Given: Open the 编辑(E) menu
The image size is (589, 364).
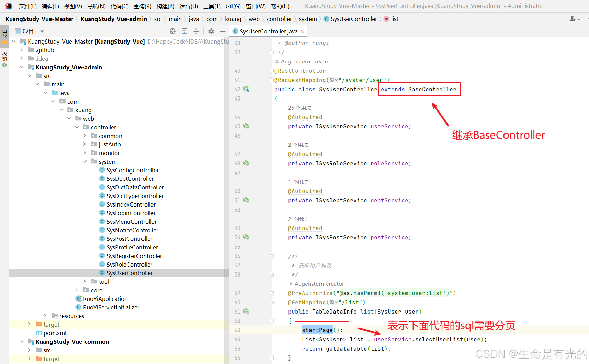Looking at the screenshot, I should 50,6.
